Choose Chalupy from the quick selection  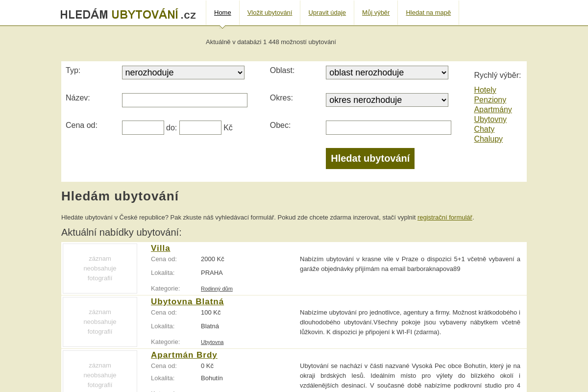point(488,139)
